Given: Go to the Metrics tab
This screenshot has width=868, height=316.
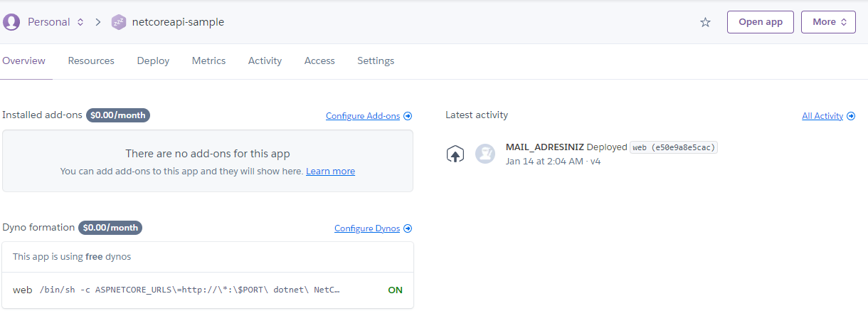Looking at the screenshot, I should point(208,61).
